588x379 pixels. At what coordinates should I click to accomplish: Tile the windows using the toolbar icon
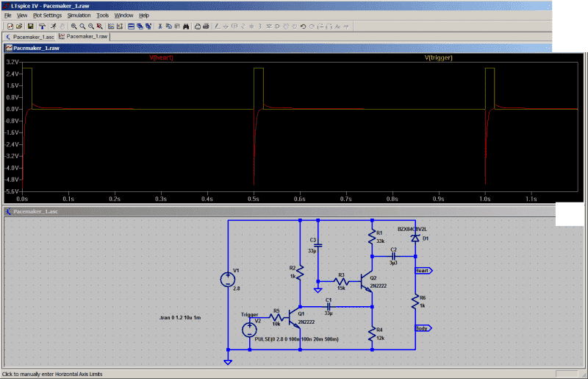(x=131, y=26)
